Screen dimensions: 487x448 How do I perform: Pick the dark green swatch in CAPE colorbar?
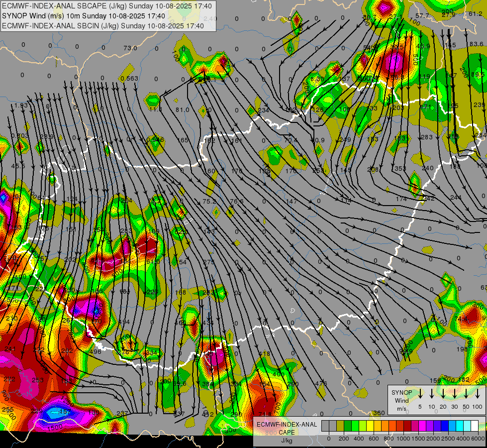[348, 426]
